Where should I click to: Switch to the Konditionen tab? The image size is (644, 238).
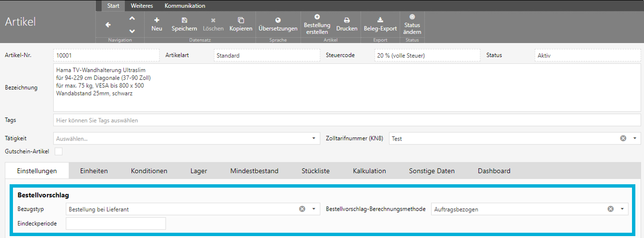(149, 171)
